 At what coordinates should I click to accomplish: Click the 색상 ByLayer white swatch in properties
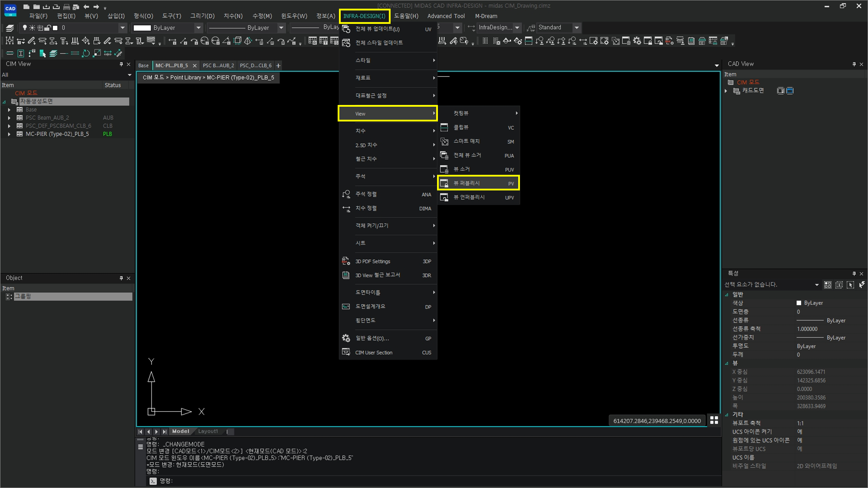(799, 303)
